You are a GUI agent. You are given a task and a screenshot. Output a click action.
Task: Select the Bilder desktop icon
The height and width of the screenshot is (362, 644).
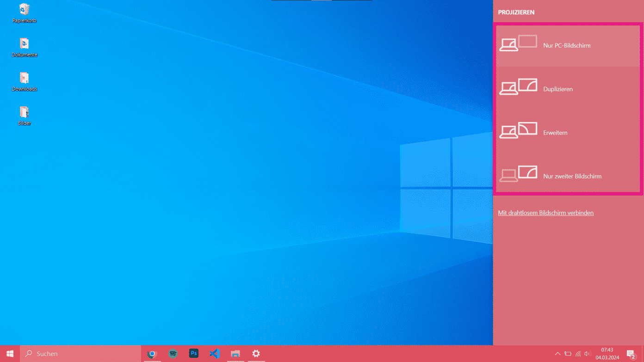click(25, 116)
